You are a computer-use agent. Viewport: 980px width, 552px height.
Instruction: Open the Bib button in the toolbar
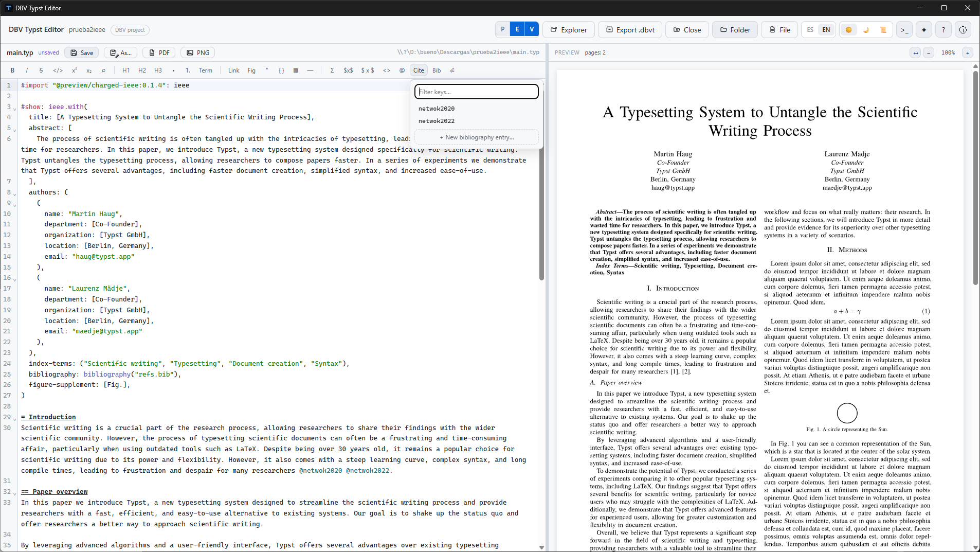[x=437, y=70]
